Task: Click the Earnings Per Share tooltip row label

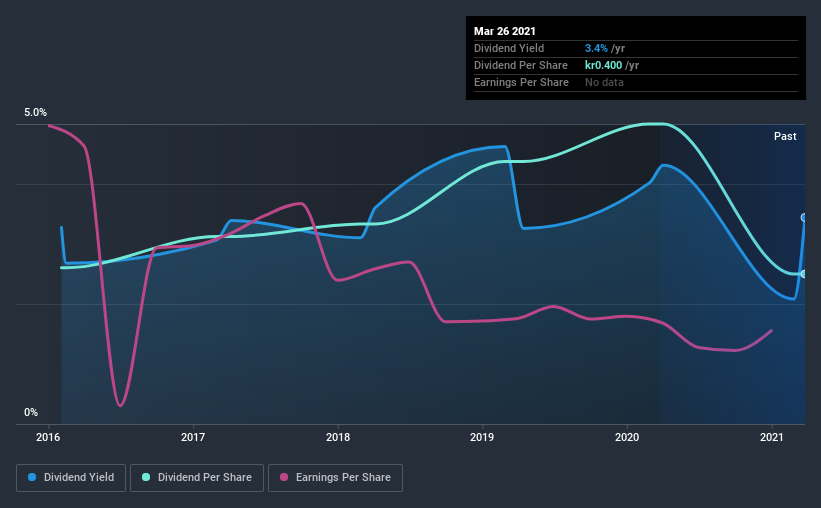Action: pos(521,82)
